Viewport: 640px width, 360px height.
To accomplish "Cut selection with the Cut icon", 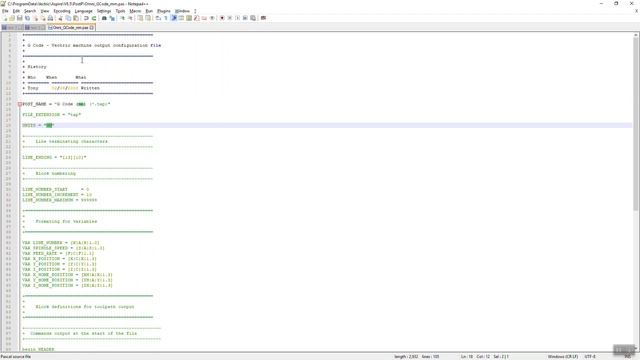I will click(60, 18).
